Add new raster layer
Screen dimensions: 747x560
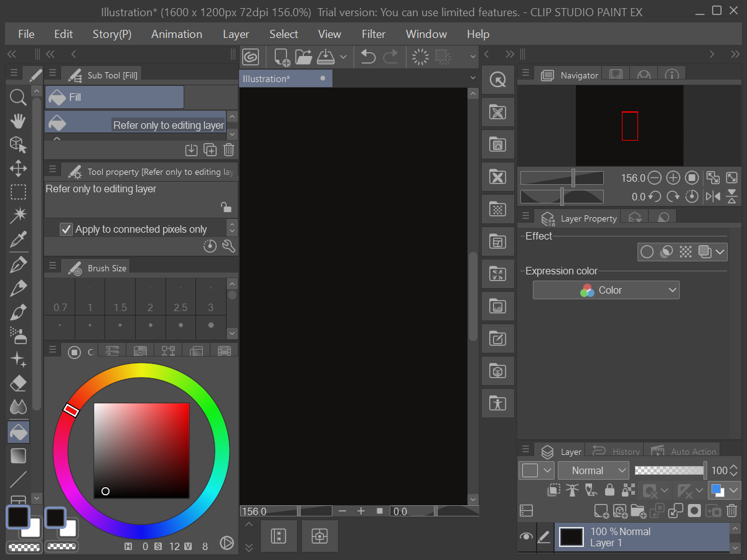601,511
